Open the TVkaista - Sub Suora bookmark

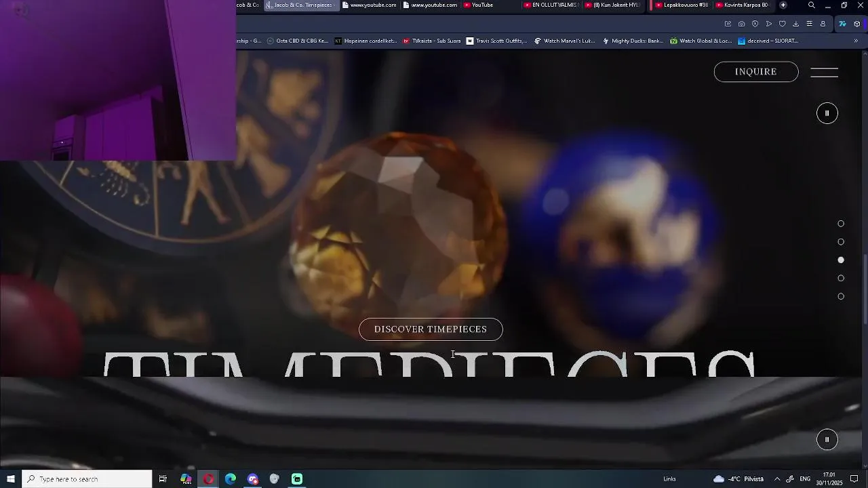pos(432,41)
